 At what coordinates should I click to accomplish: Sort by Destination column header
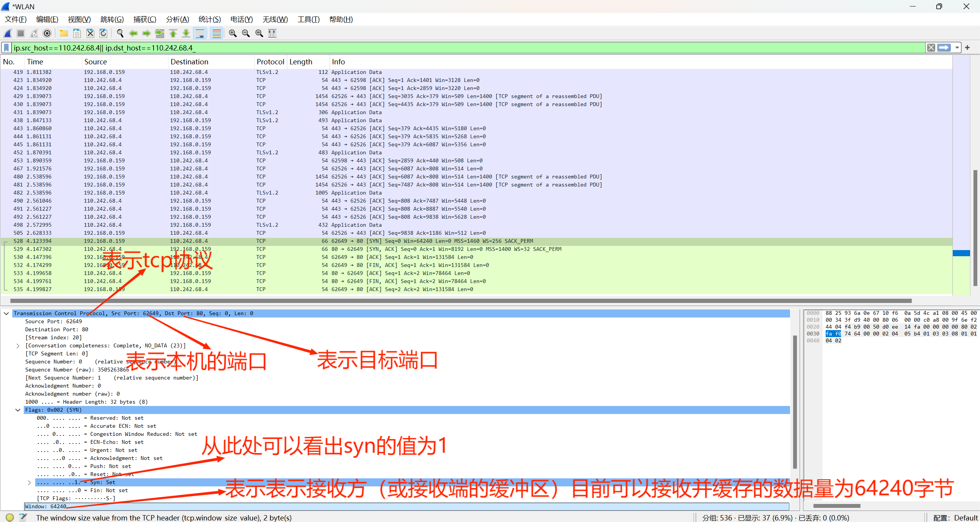pos(211,62)
